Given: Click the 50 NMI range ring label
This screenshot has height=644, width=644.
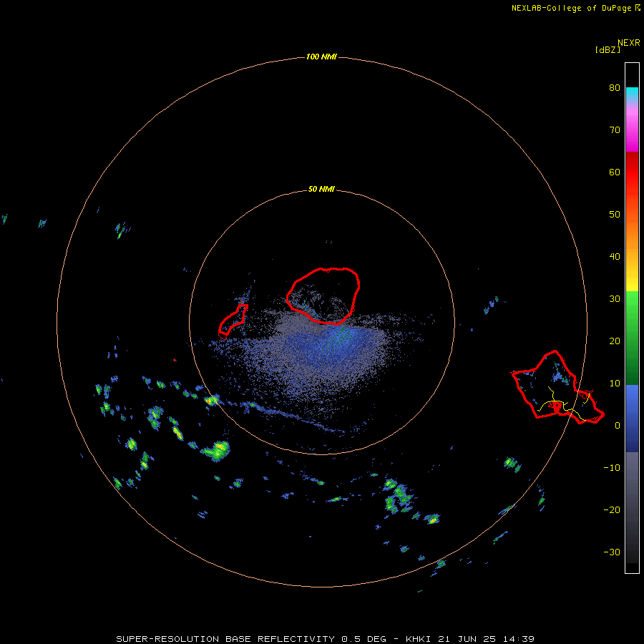Looking at the screenshot, I should tap(321, 189).
